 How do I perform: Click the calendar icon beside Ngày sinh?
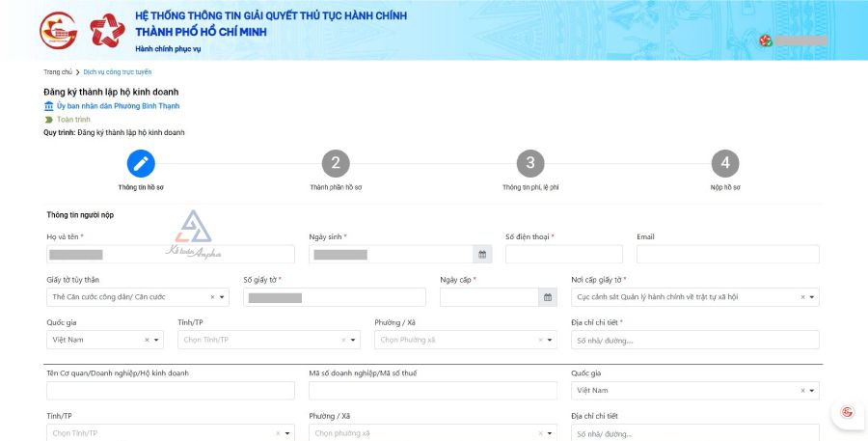point(482,255)
